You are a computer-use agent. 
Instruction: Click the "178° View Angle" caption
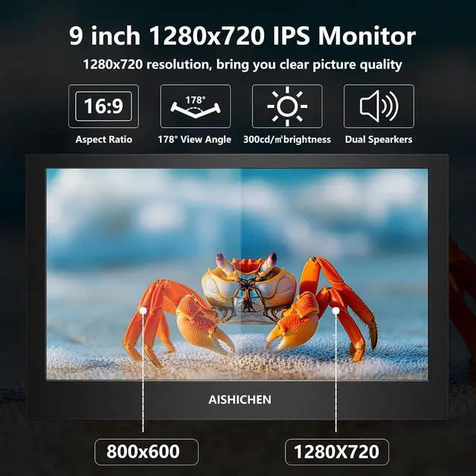[x=195, y=139]
